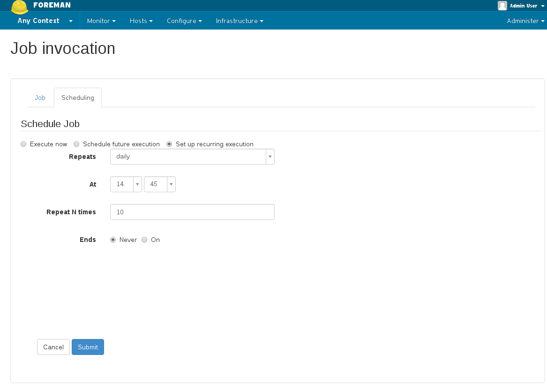
Task: Open the Hosts menu
Action: (x=141, y=21)
